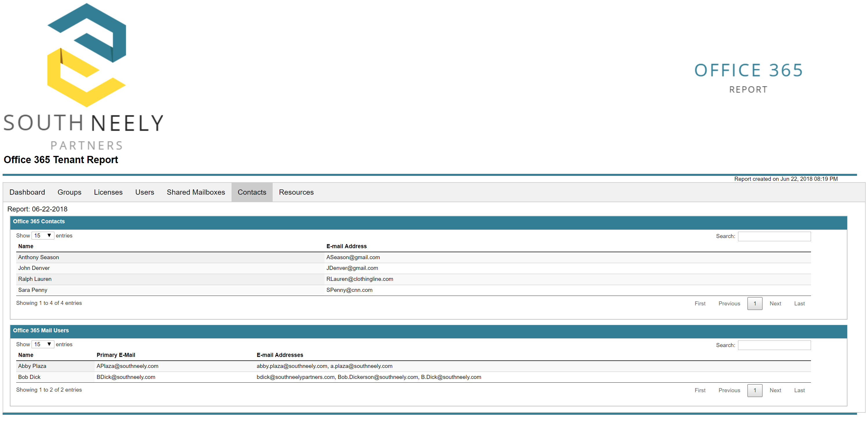Open the Licenses tab
The width and height of the screenshot is (868, 422).
click(x=108, y=192)
